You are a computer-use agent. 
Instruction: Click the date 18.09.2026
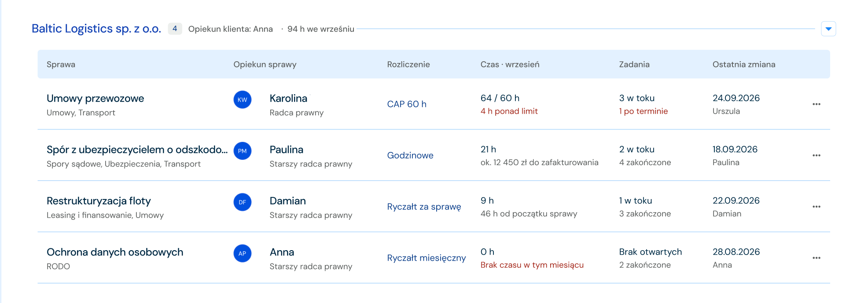[735, 149]
